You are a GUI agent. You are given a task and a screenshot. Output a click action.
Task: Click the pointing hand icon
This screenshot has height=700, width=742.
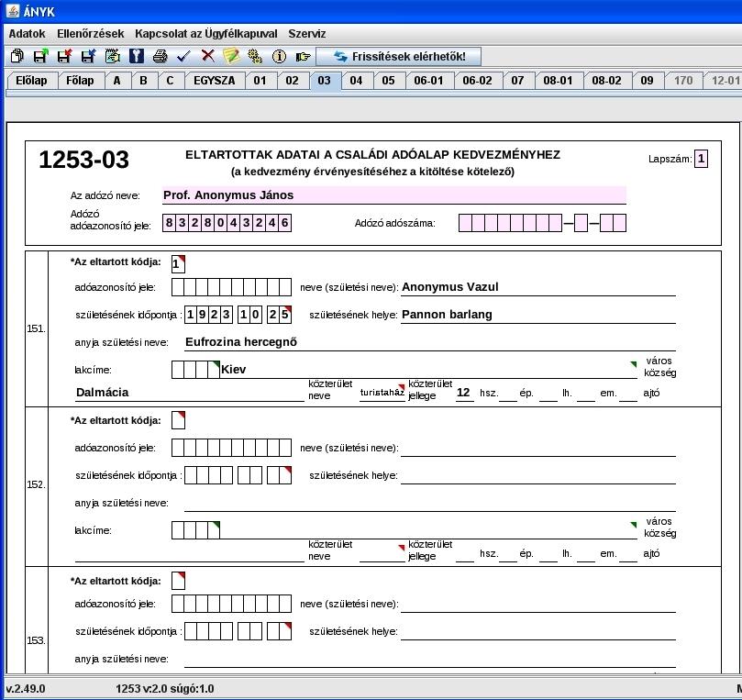[303, 57]
